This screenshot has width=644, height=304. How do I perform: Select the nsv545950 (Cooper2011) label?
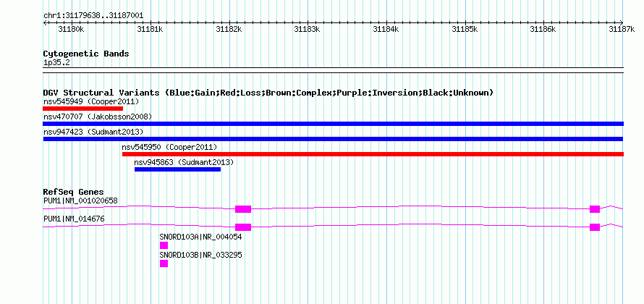(x=169, y=147)
